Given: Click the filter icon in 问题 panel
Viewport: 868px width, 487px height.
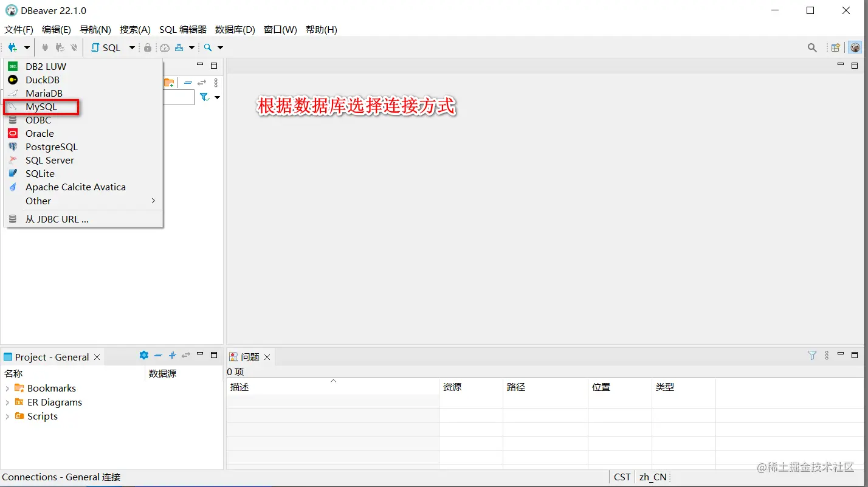Looking at the screenshot, I should pos(812,355).
